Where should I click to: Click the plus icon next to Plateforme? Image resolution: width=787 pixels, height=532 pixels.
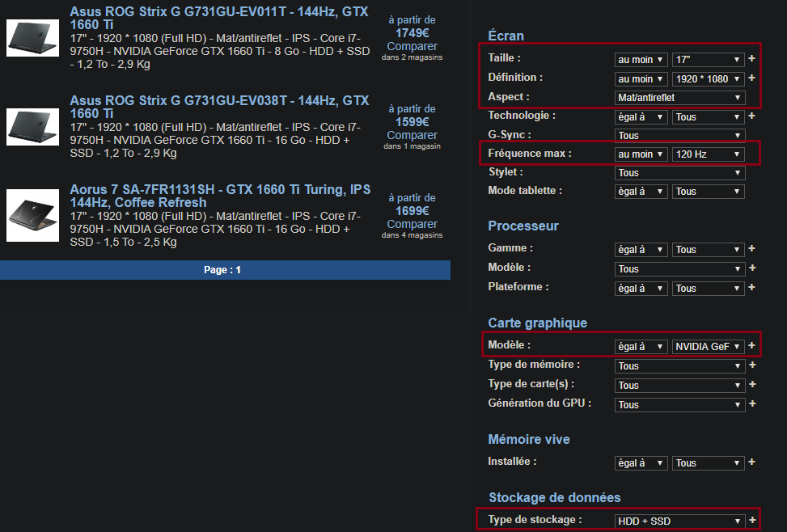[751, 288]
